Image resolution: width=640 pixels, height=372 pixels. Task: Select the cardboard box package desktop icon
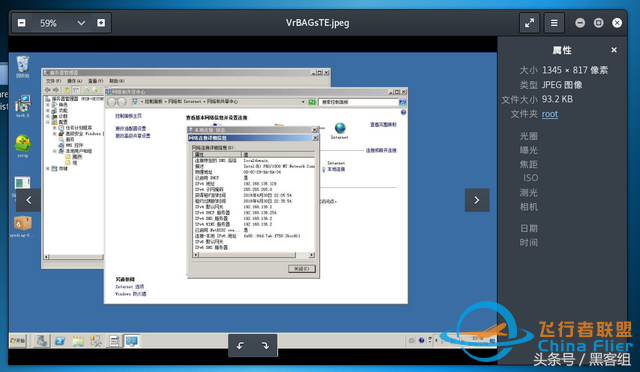point(22,226)
